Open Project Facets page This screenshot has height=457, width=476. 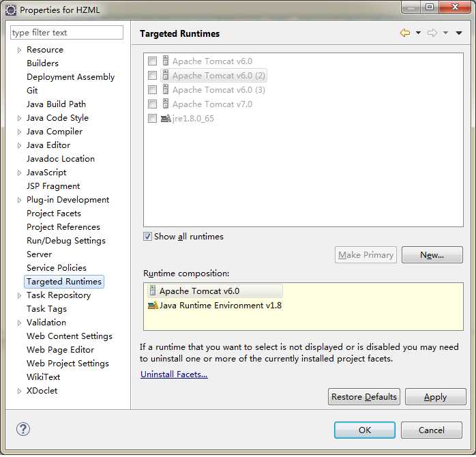click(54, 213)
